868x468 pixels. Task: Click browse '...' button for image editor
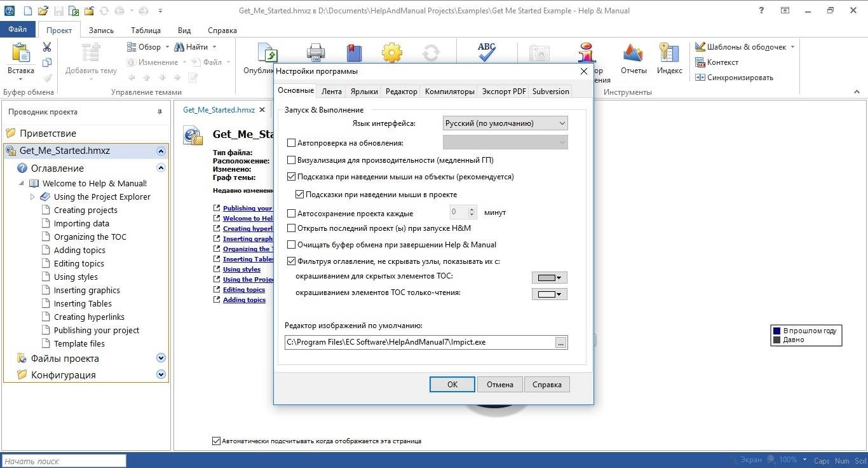(560, 343)
